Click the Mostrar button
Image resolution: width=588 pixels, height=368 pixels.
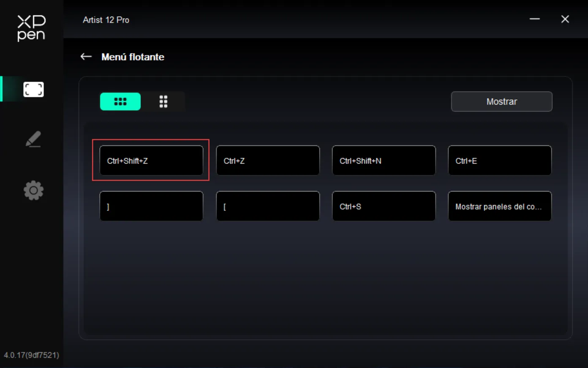click(501, 102)
